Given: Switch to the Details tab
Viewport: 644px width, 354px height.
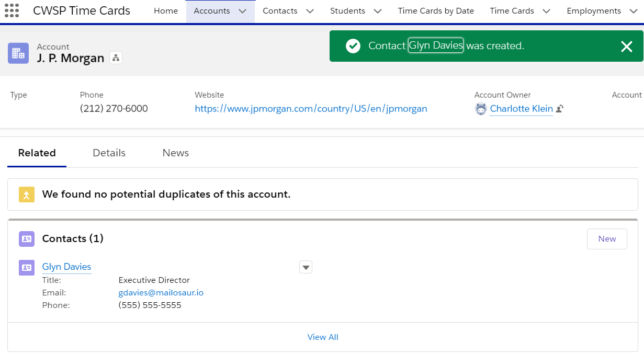Looking at the screenshot, I should point(109,153).
